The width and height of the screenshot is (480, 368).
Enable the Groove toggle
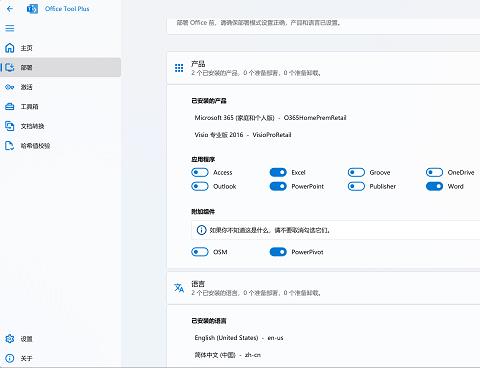click(x=356, y=172)
